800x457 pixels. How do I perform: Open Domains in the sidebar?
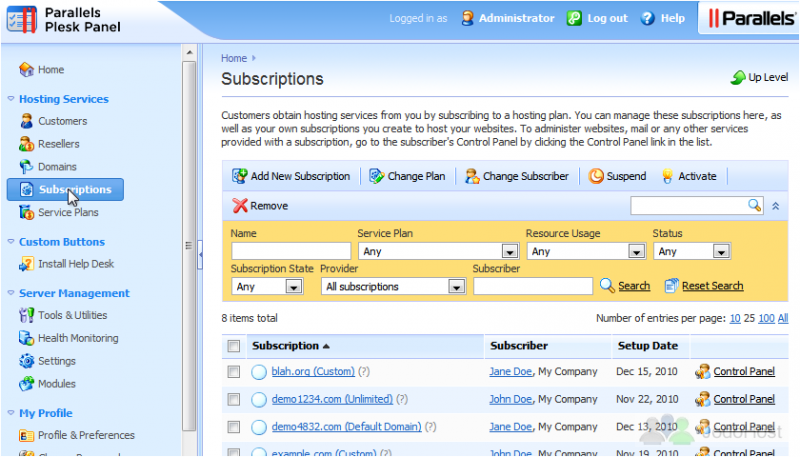pos(57,167)
